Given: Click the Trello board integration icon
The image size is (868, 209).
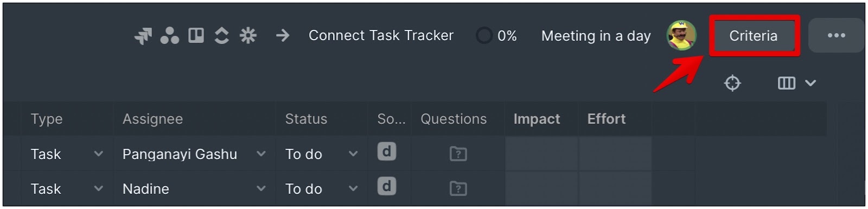Looking at the screenshot, I should [x=196, y=36].
